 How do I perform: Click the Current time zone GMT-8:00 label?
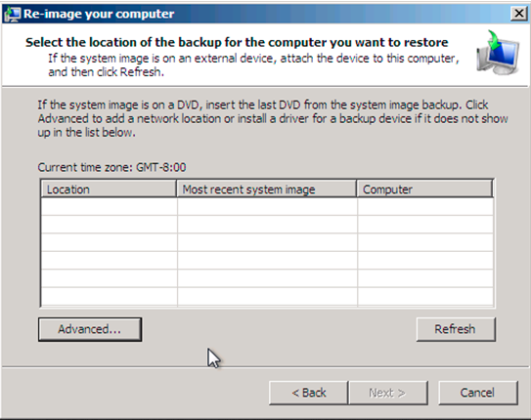(111, 167)
